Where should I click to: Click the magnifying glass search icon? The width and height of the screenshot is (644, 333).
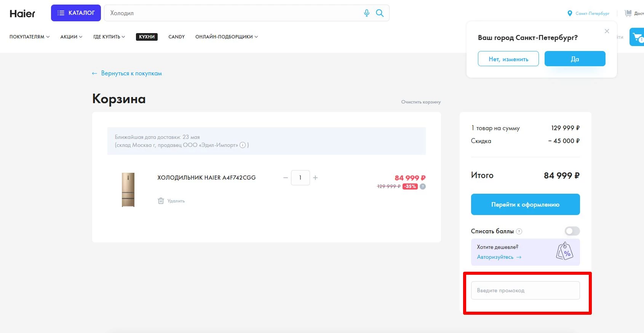click(x=380, y=13)
